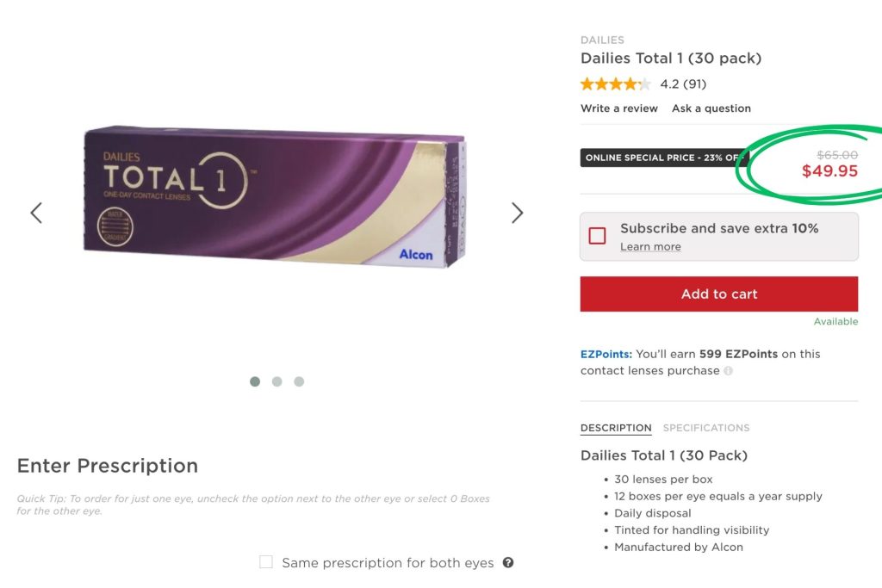Click the star rating icons
This screenshot has width=882, height=588.
click(x=615, y=84)
